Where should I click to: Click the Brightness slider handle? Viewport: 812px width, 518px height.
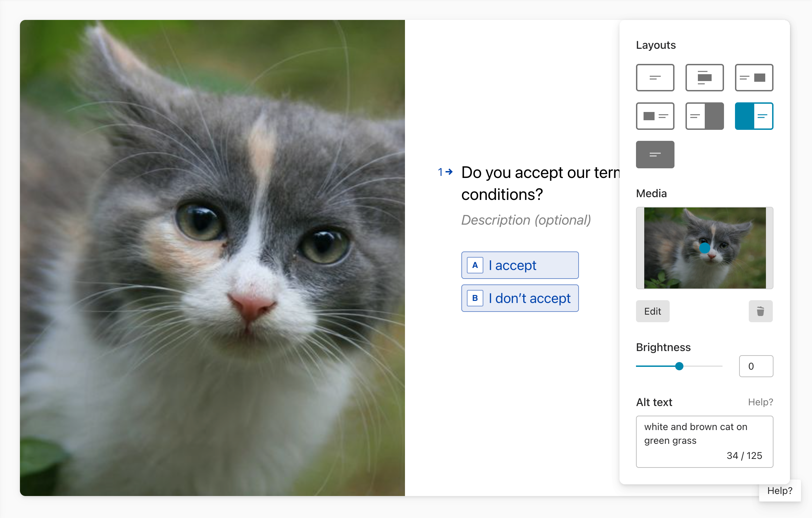pos(679,366)
